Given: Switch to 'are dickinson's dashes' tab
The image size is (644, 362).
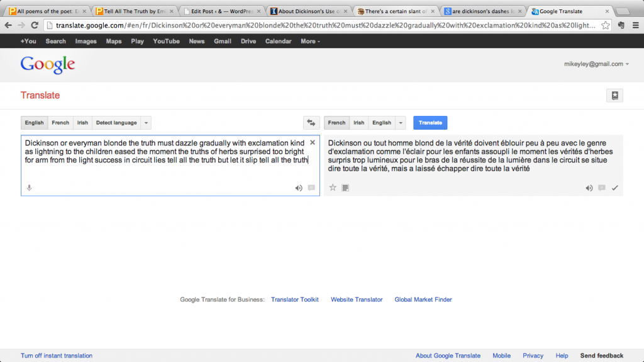Looking at the screenshot, I should (x=483, y=11).
